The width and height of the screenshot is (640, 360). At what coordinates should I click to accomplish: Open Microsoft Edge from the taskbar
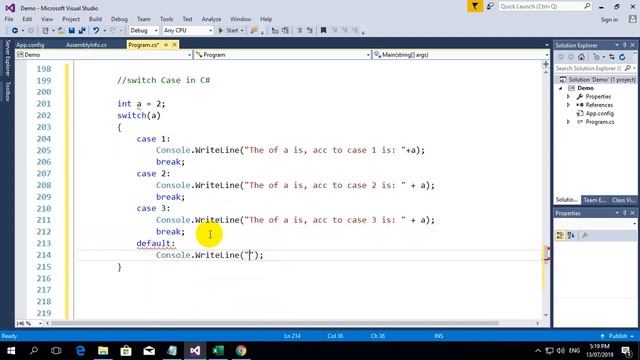(80, 351)
